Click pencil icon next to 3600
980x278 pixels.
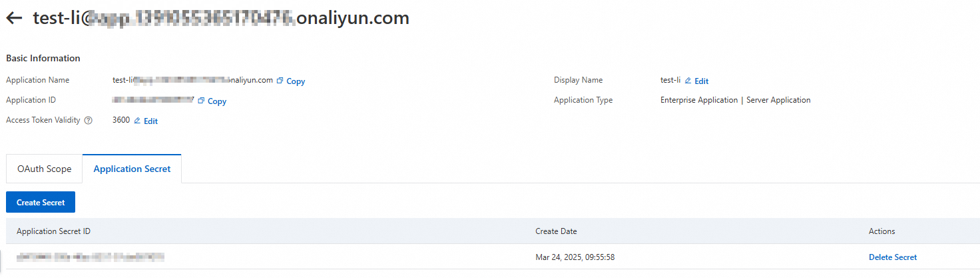click(138, 121)
